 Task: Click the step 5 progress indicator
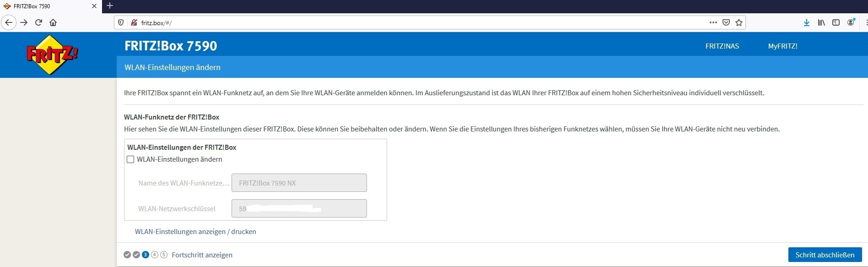click(164, 255)
